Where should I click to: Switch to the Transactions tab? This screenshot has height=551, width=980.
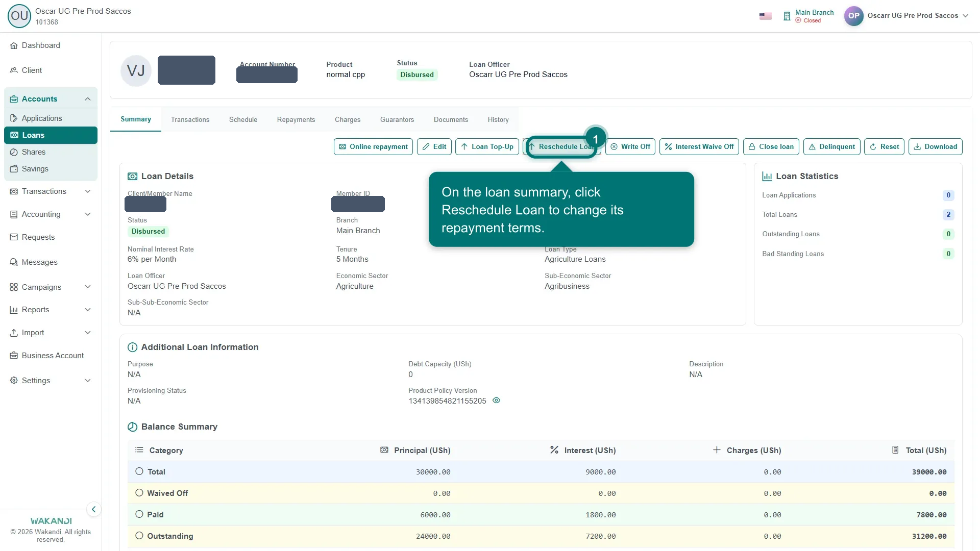190,120
